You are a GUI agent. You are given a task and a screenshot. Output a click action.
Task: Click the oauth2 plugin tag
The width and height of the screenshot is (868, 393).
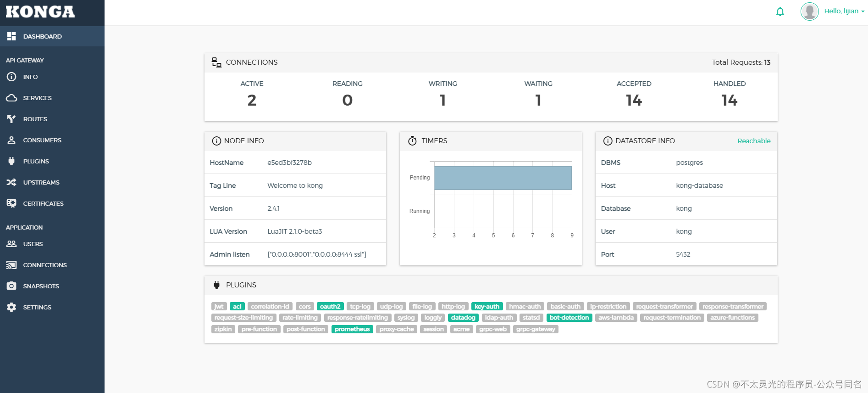click(330, 307)
